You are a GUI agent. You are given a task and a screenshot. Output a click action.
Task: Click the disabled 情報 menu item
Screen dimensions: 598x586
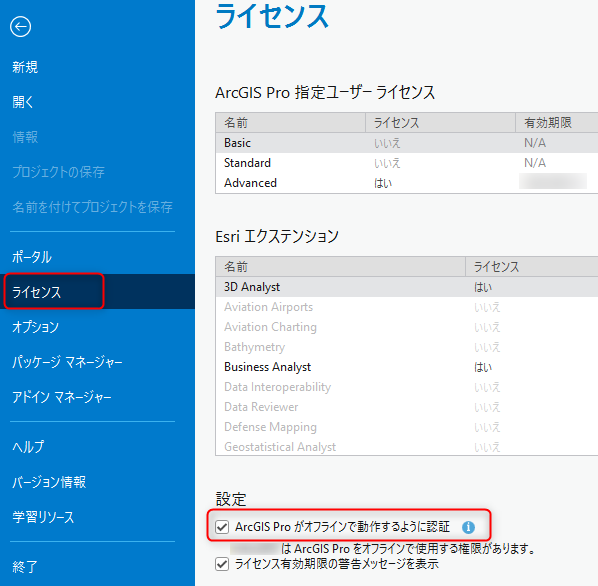pos(25,137)
